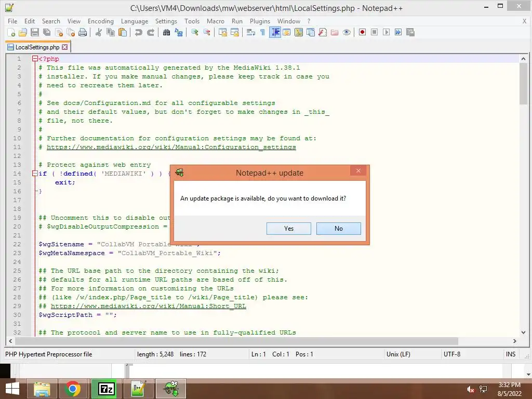Click Unix (LF) line ending in status bar
This screenshot has width=532, height=399.
(x=398, y=354)
